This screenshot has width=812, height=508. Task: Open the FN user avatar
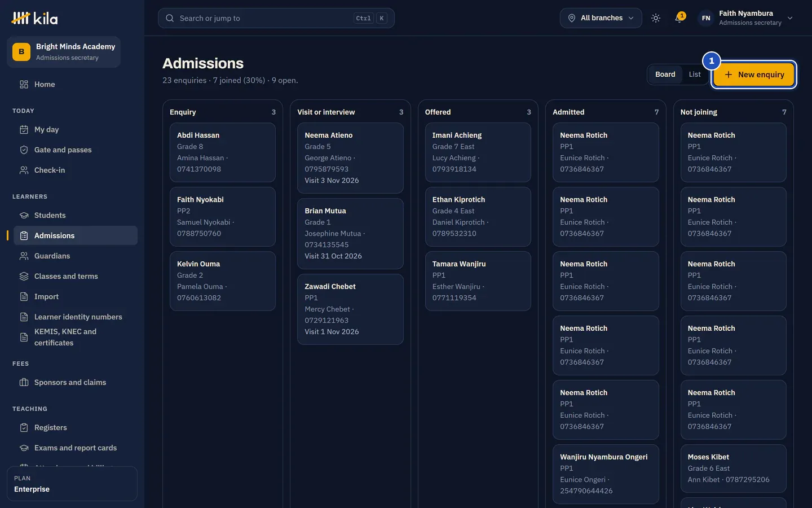[706, 18]
